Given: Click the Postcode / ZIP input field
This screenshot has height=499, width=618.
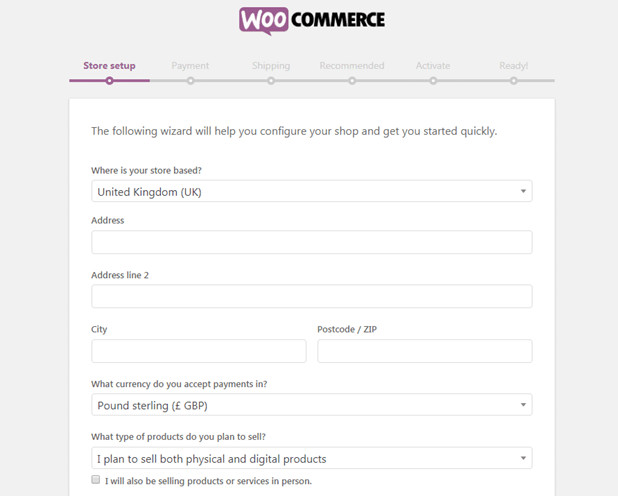Looking at the screenshot, I should point(425,351).
